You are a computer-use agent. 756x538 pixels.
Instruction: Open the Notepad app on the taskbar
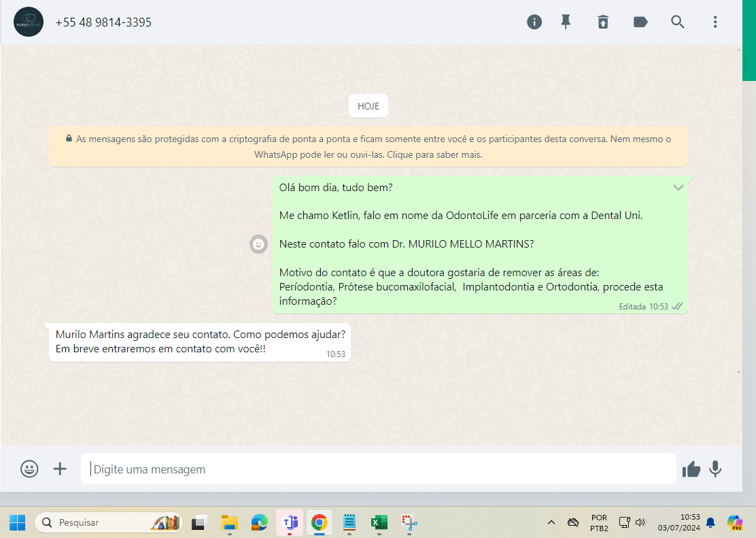click(x=349, y=522)
